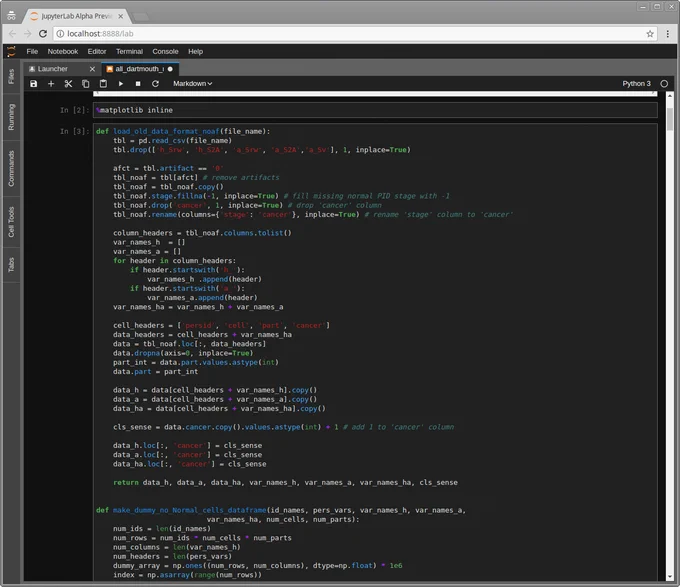Close the Launcher tab

[x=92, y=69]
